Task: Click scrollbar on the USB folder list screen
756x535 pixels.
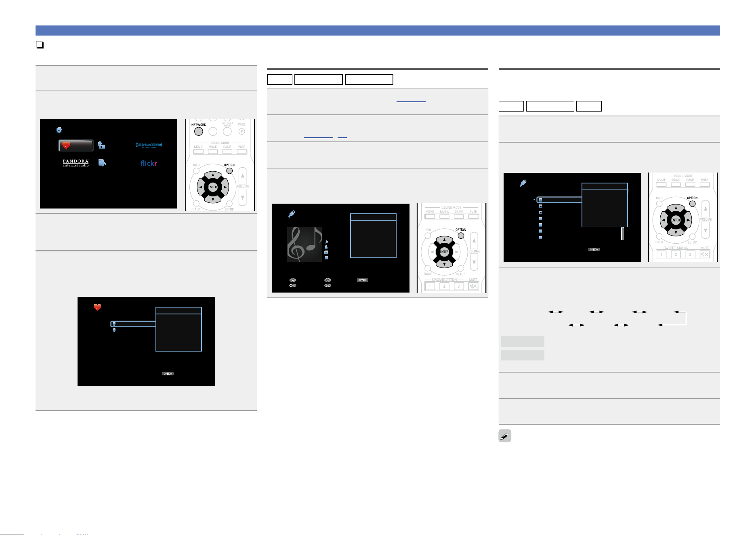Action: (x=623, y=233)
